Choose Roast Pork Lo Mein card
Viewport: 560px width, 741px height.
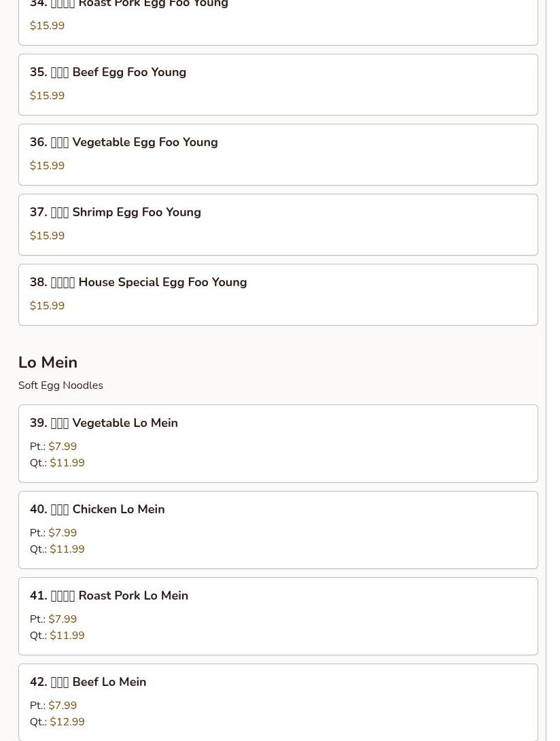(278, 616)
